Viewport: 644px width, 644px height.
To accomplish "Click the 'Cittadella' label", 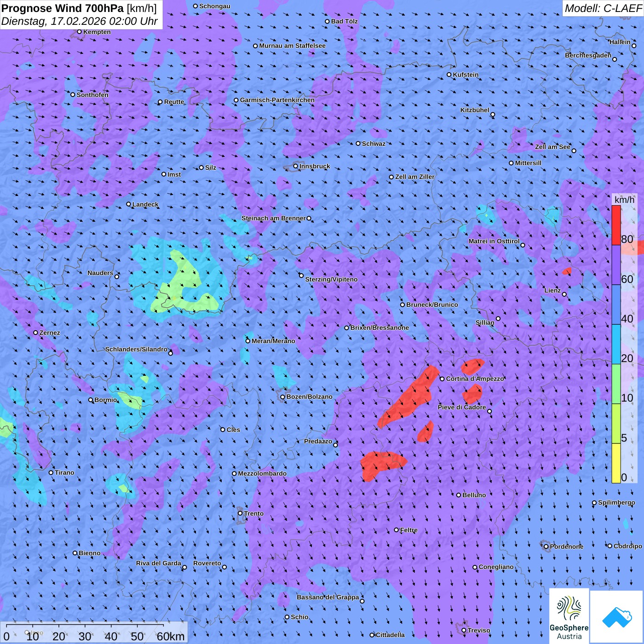I will pyautogui.click(x=390, y=635).
